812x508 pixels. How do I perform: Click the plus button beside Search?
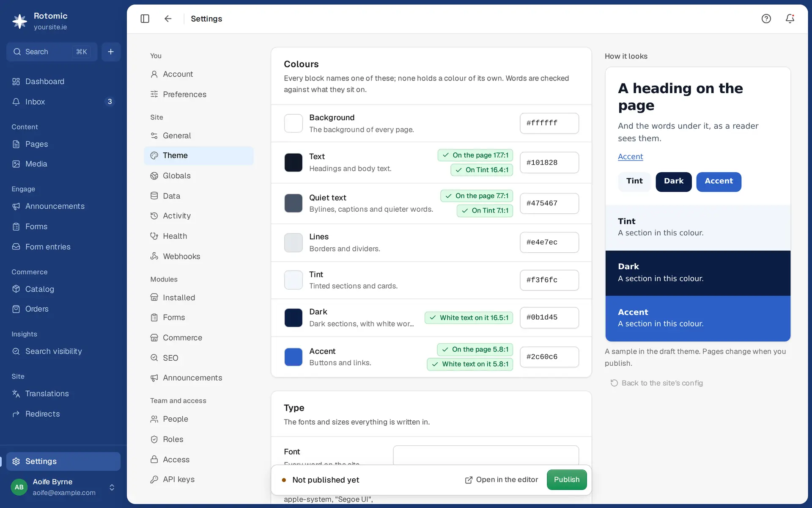(111, 52)
